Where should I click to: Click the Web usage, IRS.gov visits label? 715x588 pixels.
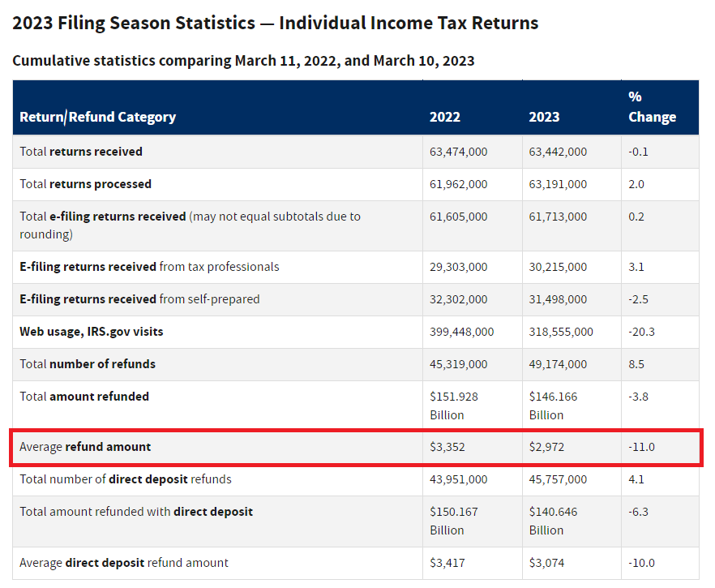(x=96, y=332)
